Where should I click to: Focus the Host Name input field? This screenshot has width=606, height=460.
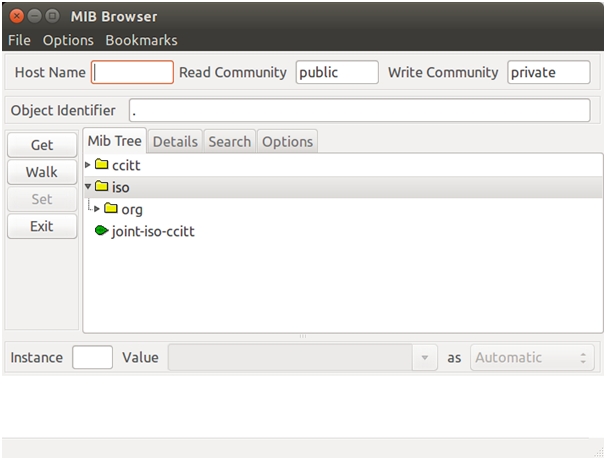pos(133,72)
